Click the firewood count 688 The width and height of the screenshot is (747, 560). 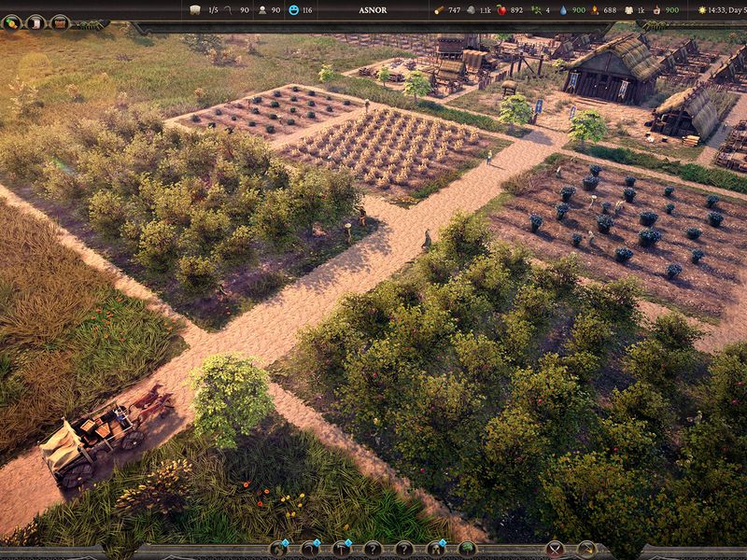610,10
